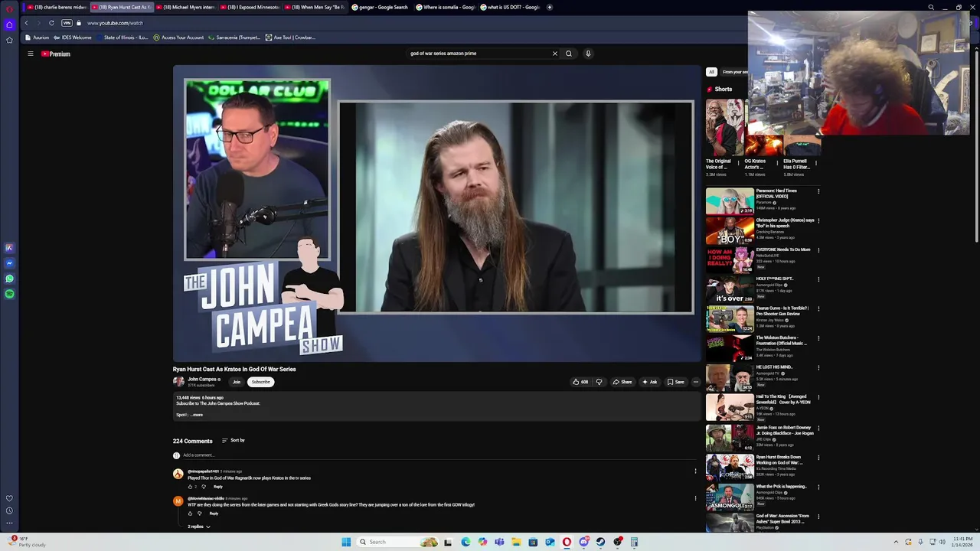The height and width of the screenshot is (551, 980).
Task: Reload the page in the browser
Action: pyautogui.click(x=51, y=23)
